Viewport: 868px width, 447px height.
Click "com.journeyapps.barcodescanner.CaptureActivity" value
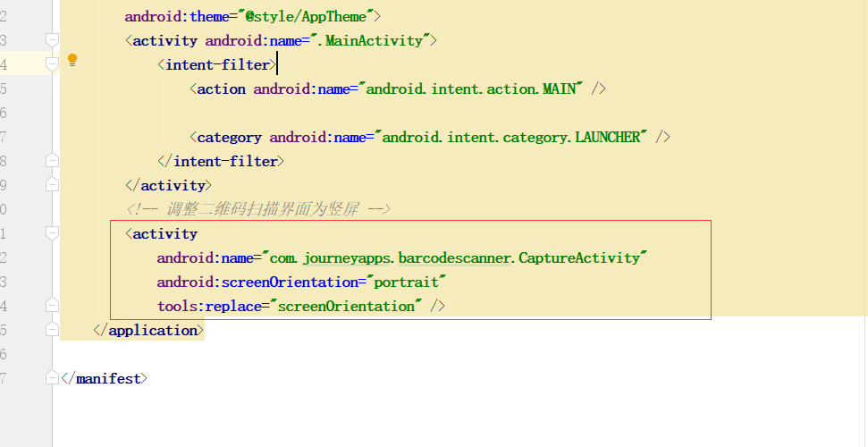click(x=454, y=257)
